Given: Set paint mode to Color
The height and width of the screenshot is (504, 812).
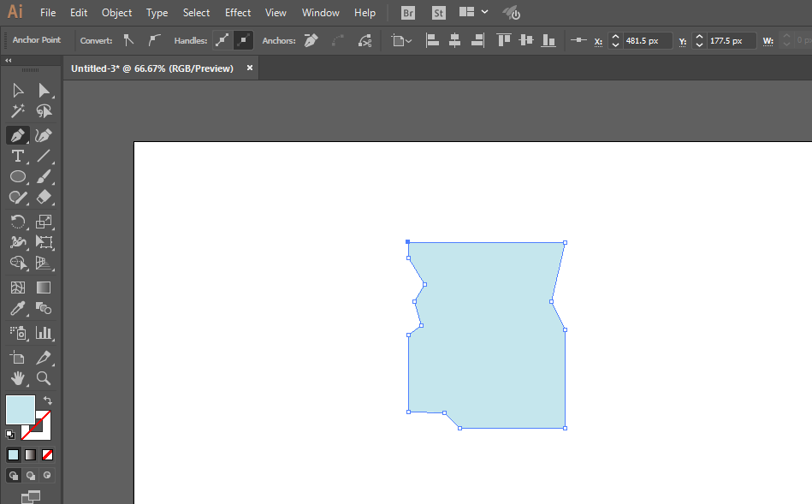Looking at the screenshot, I should click(x=14, y=454).
